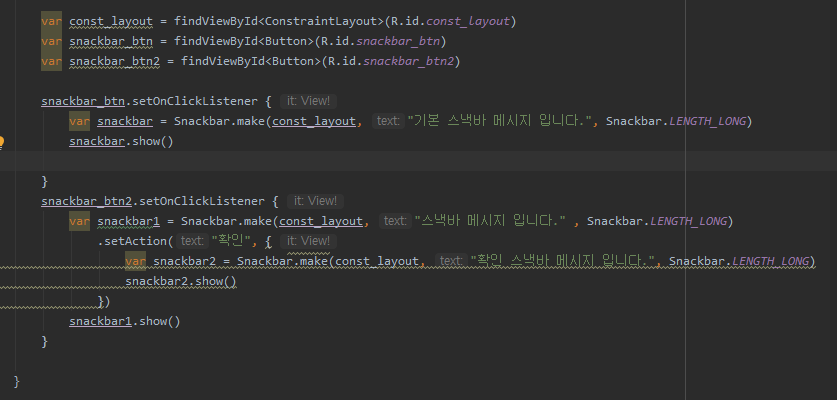
Task: Click 'it: View!' hint after snackbar_btn.setOnClickListener
Action: coord(309,101)
